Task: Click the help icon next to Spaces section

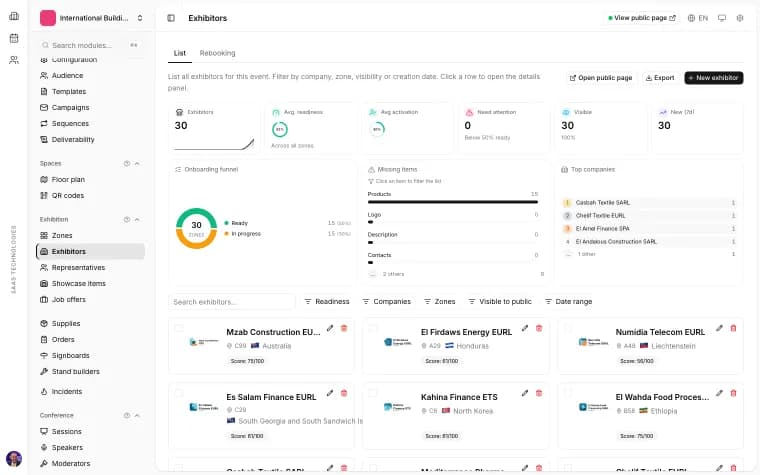Action: [x=127, y=163]
